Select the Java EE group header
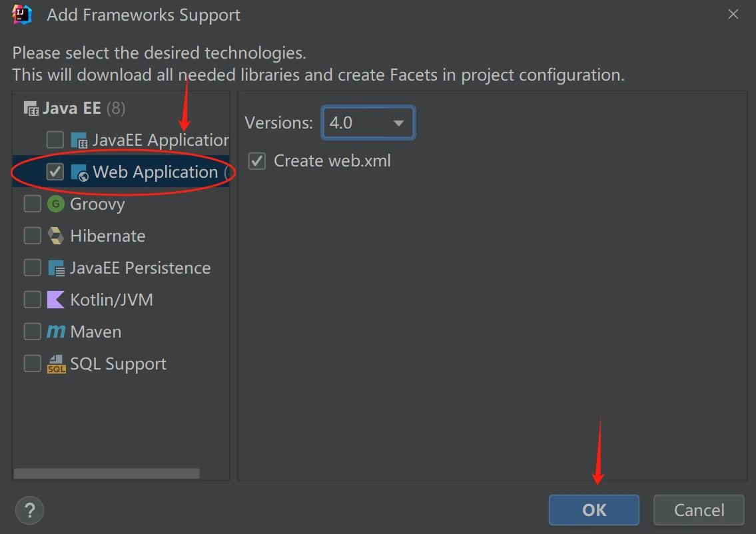Screen dimensions: 756x534 coord(72,108)
